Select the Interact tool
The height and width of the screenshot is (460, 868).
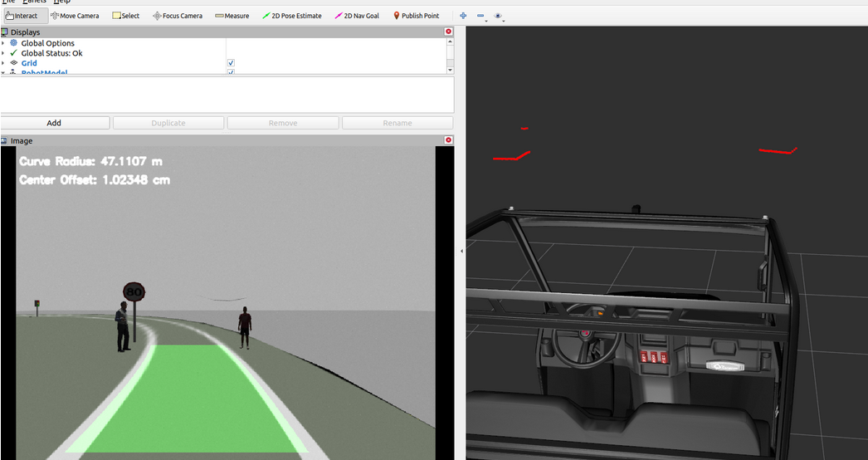click(21, 16)
